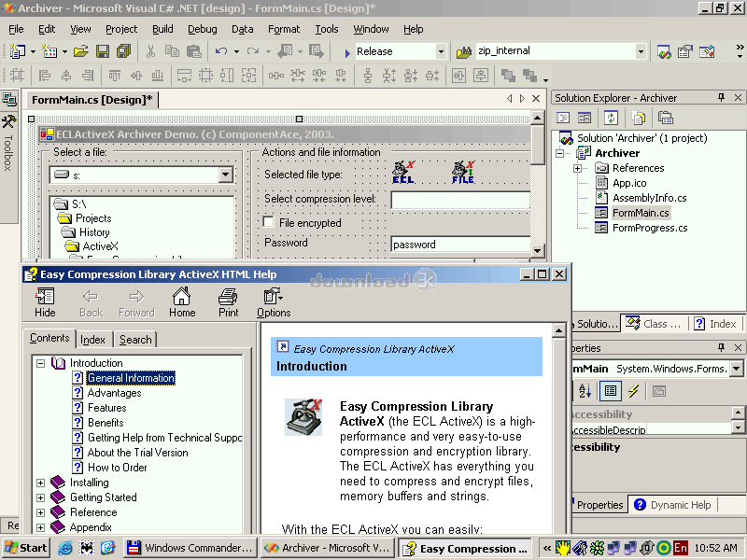The height and width of the screenshot is (560, 747).
Task: Switch to the Search tab in Help
Action: pyautogui.click(x=135, y=340)
